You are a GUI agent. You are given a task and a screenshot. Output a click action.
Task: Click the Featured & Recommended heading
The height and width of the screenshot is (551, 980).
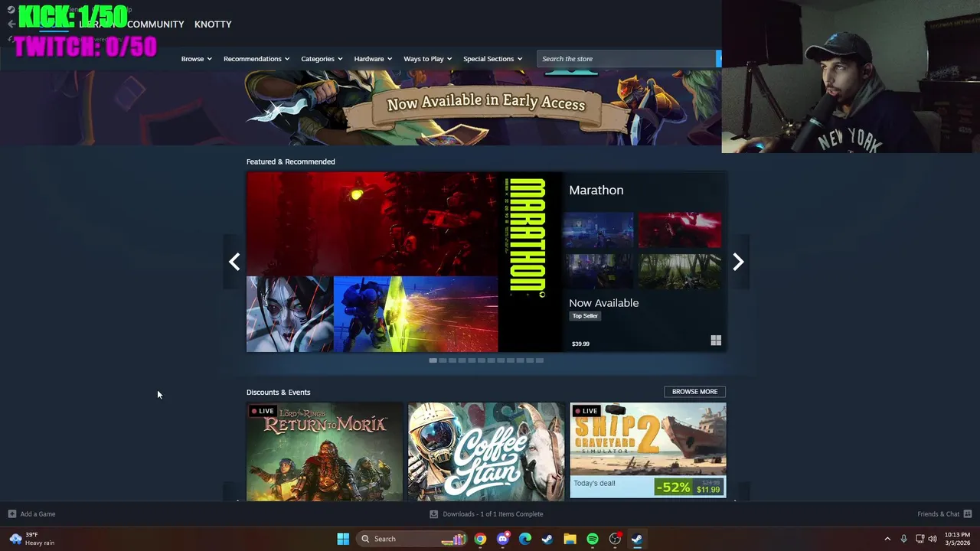[x=291, y=161]
